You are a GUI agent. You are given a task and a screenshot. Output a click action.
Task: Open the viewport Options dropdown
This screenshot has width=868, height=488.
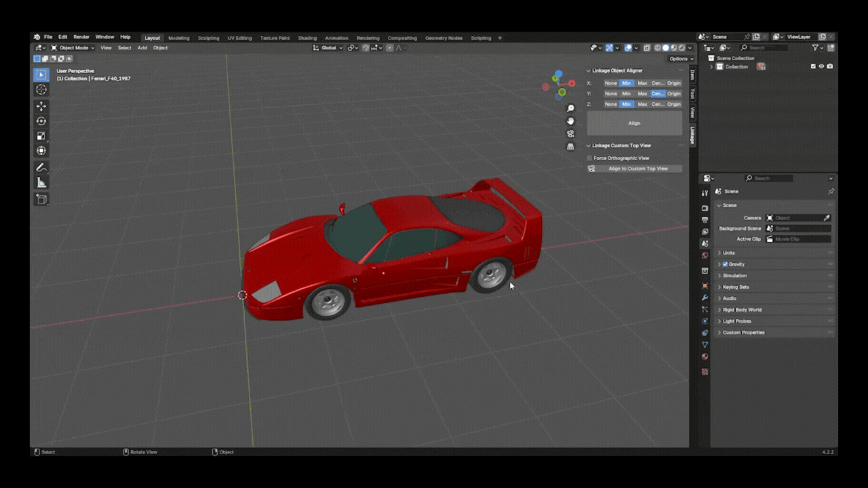pyautogui.click(x=680, y=59)
